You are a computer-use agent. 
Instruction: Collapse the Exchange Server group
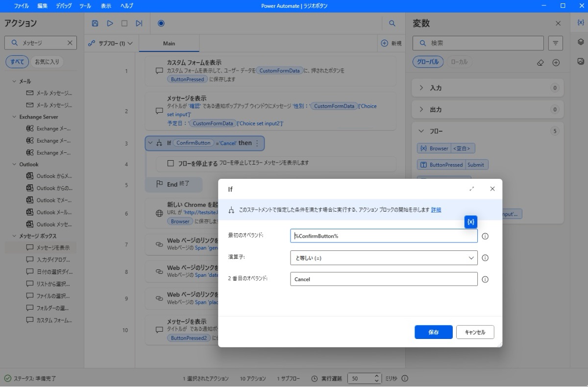click(x=14, y=117)
